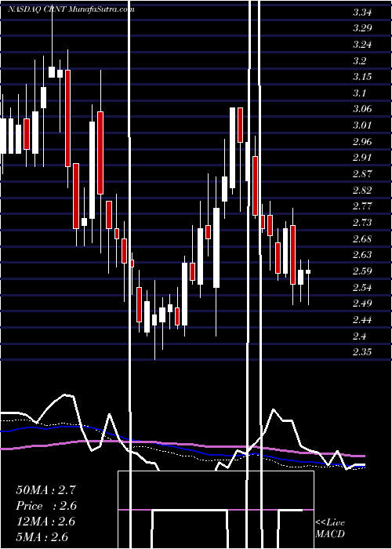The height and width of the screenshot is (549, 392).
Task: Click the 2.4 price axis label
Action: point(359,336)
